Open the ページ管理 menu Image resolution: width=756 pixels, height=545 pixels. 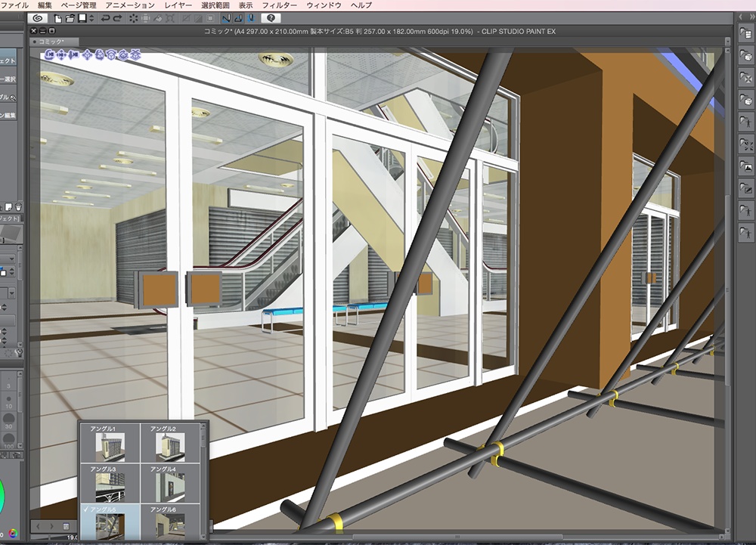tap(79, 5)
